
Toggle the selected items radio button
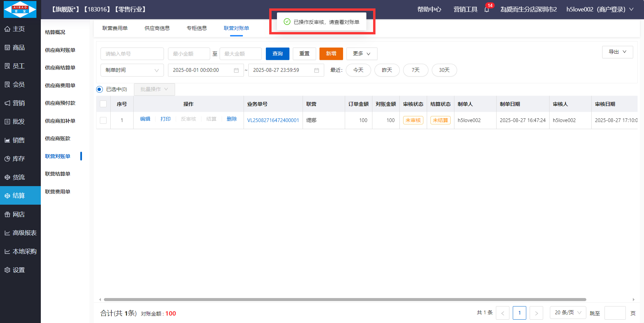(x=100, y=89)
